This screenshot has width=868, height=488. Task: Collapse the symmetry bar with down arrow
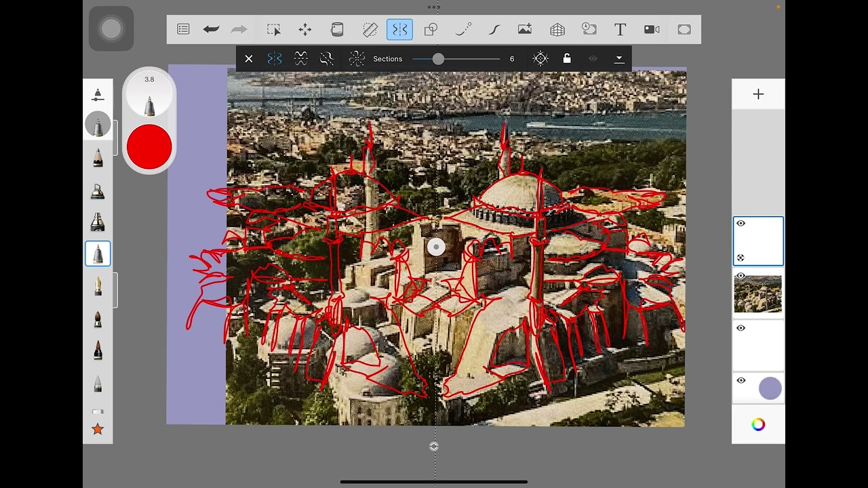coord(619,59)
